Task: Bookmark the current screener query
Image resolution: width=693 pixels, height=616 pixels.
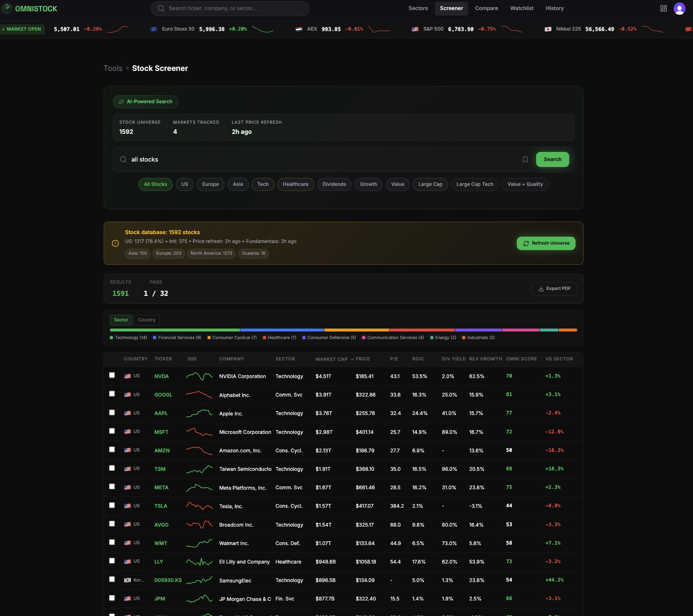Action: 525,159
